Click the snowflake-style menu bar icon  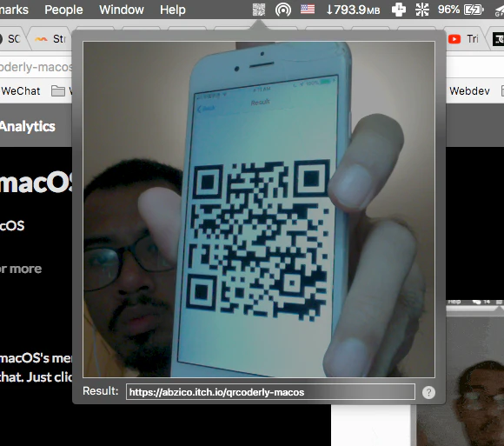point(422,10)
